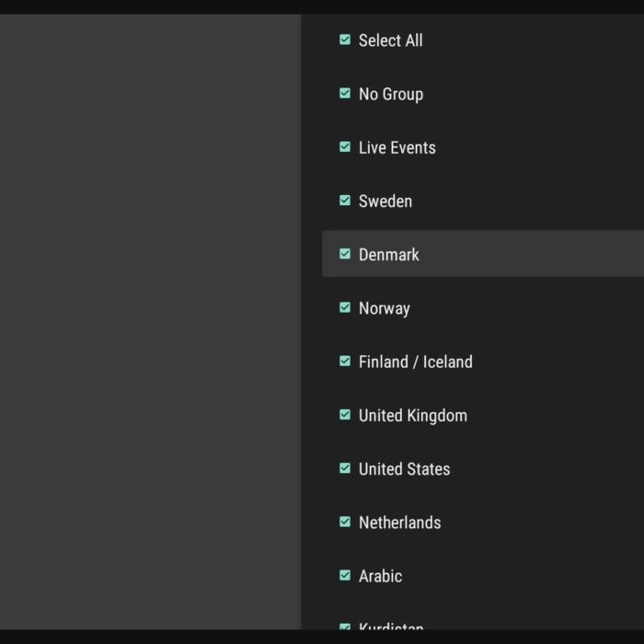Click the United Kingdom label text
644x644 pixels.
click(x=412, y=416)
